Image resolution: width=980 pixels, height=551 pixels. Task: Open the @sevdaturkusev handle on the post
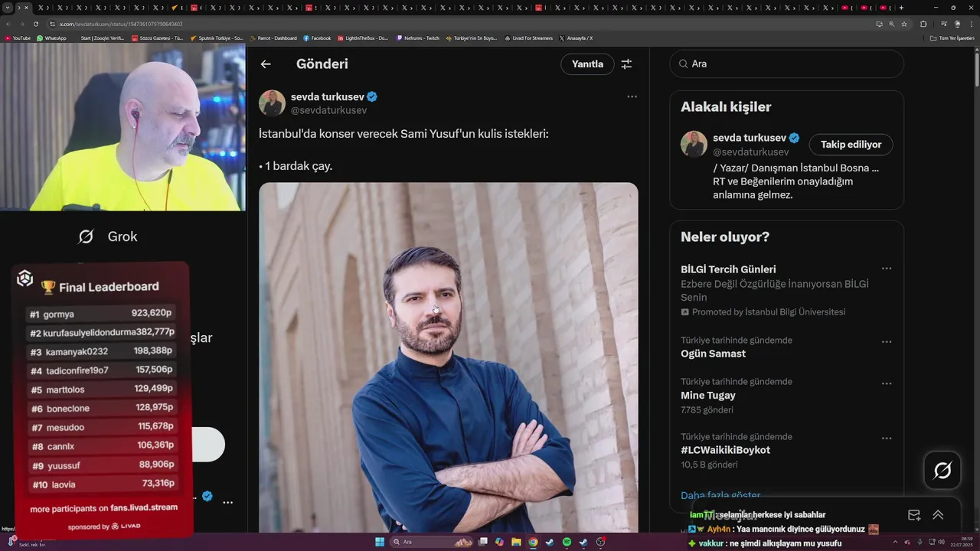tap(328, 110)
